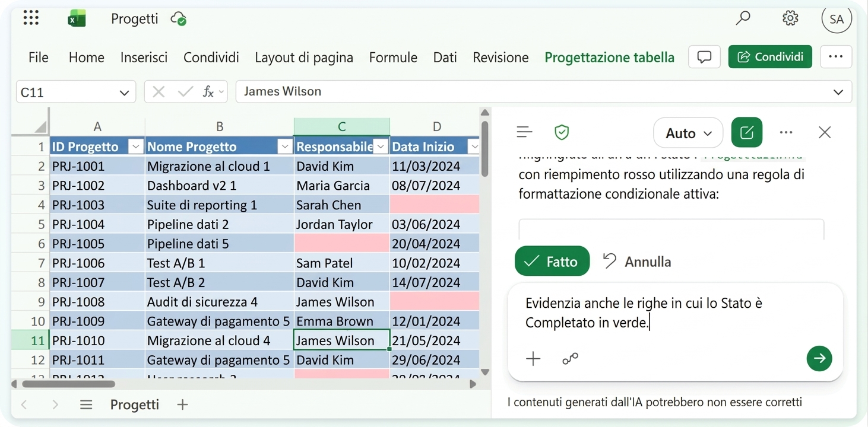This screenshot has width=868, height=427.
Task: Open Nome Progetto column filter dropdown
Action: click(285, 146)
